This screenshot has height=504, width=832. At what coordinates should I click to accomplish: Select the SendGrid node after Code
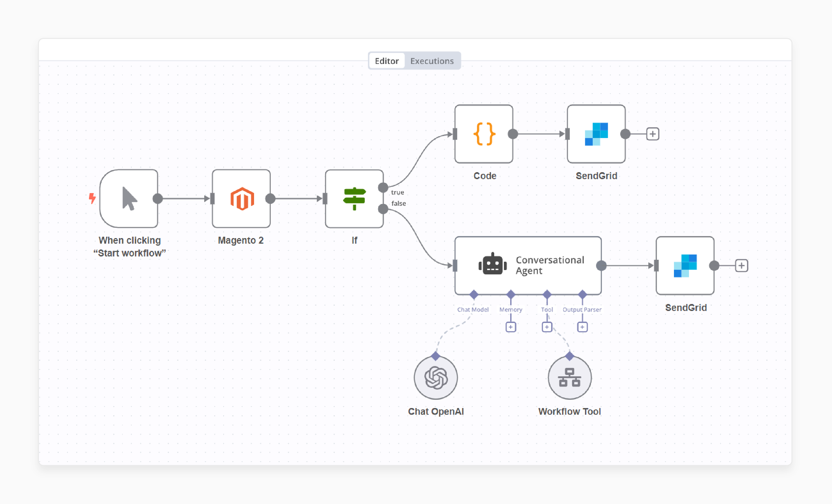click(596, 134)
